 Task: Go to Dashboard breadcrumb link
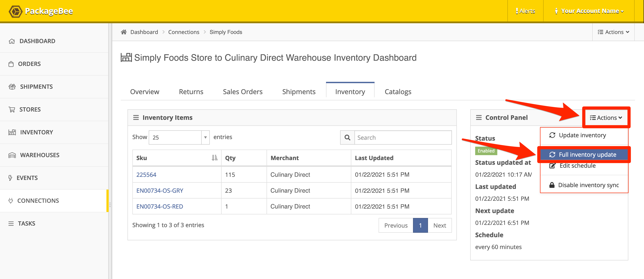144,32
